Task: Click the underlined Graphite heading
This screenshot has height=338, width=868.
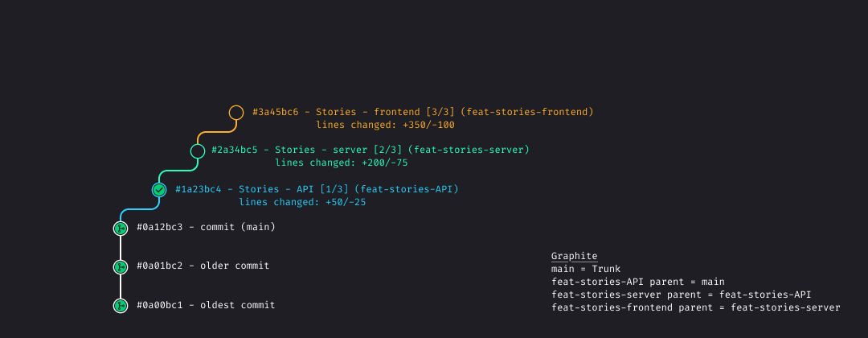Action: 574,256
